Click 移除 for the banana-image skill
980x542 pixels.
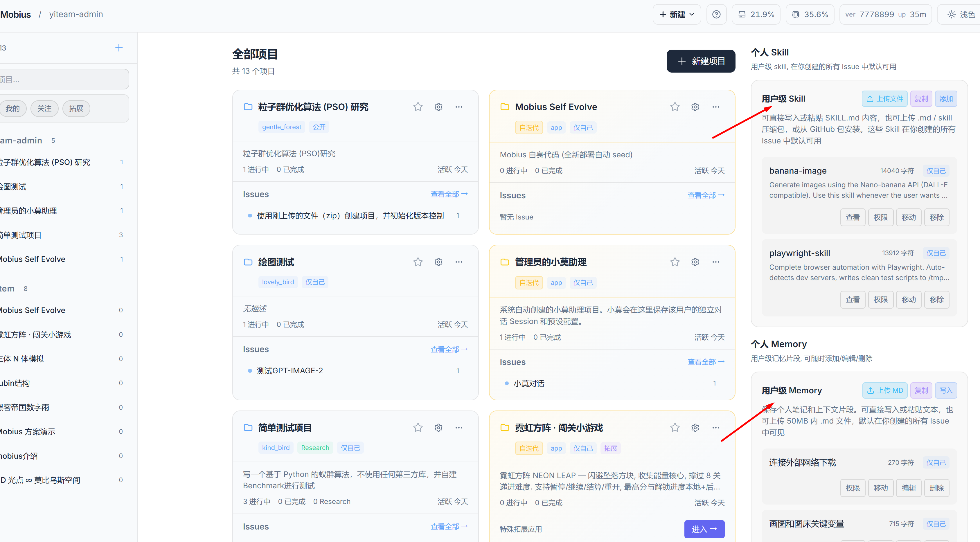point(937,217)
